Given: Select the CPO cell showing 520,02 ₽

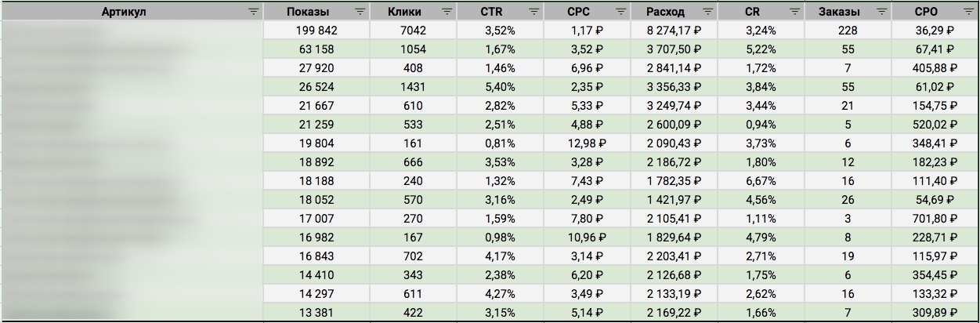Looking at the screenshot, I should pos(936,124).
